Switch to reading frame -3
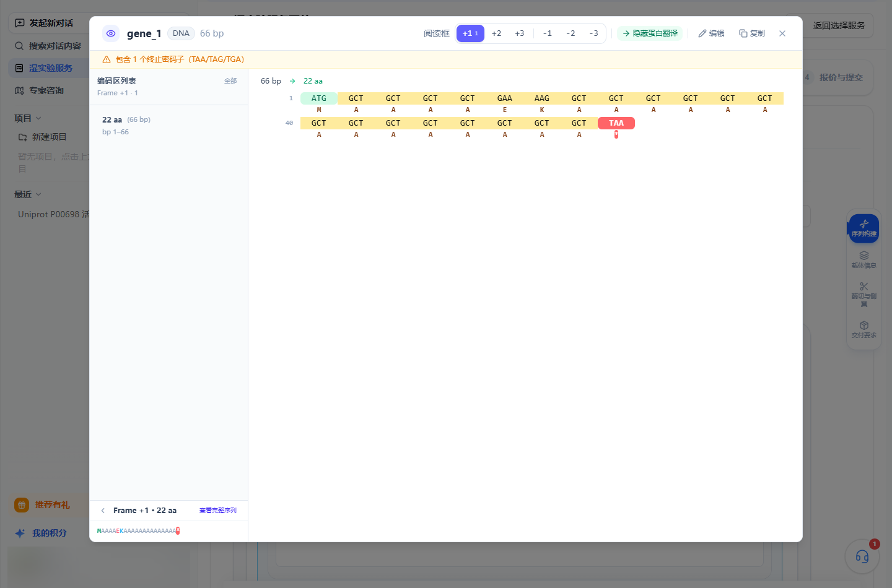The image size is (892, 588). click(x=593, y=33)
